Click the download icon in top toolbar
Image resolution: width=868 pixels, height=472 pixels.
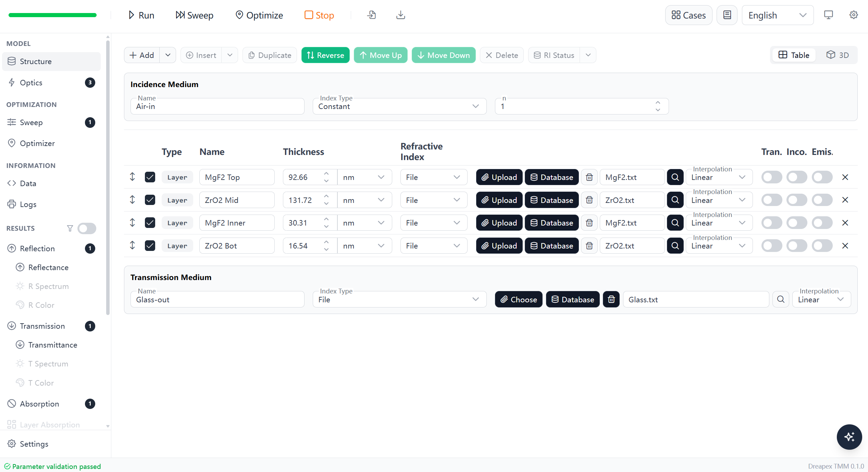pos(400,15)
